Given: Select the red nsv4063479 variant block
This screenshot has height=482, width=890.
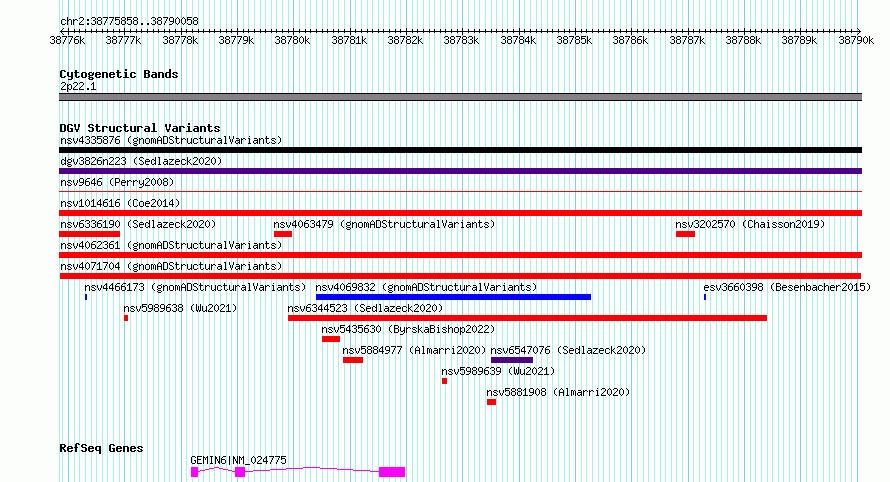Looking at the screenshot, I should tap(283, 234).
